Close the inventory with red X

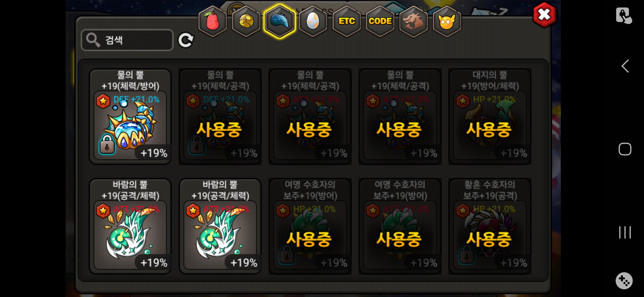[544, 15]
